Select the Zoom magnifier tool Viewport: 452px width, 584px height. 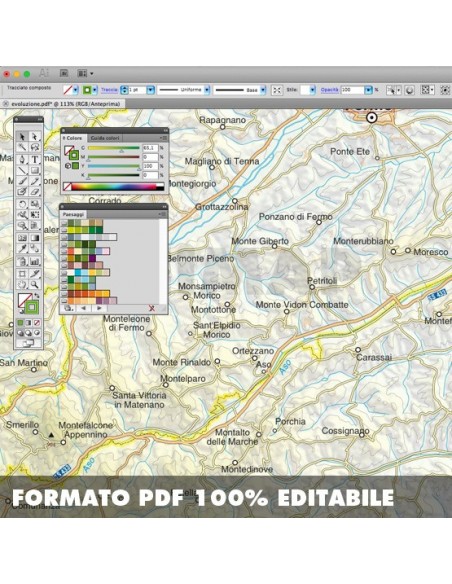tap(35, 285)
